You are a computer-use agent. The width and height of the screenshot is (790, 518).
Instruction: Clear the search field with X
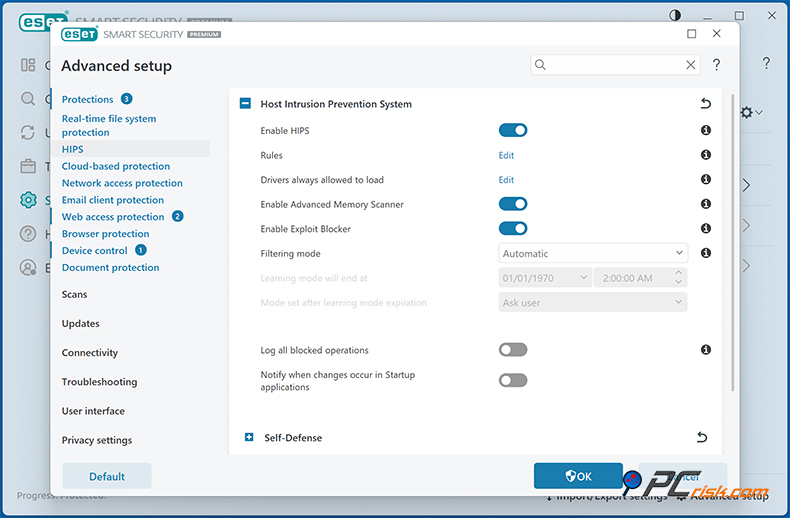691,65
